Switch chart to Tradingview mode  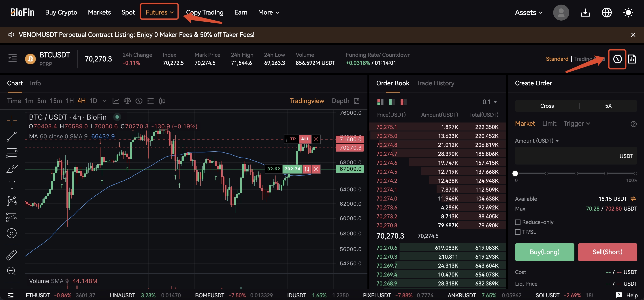click(x=307, y=101)
